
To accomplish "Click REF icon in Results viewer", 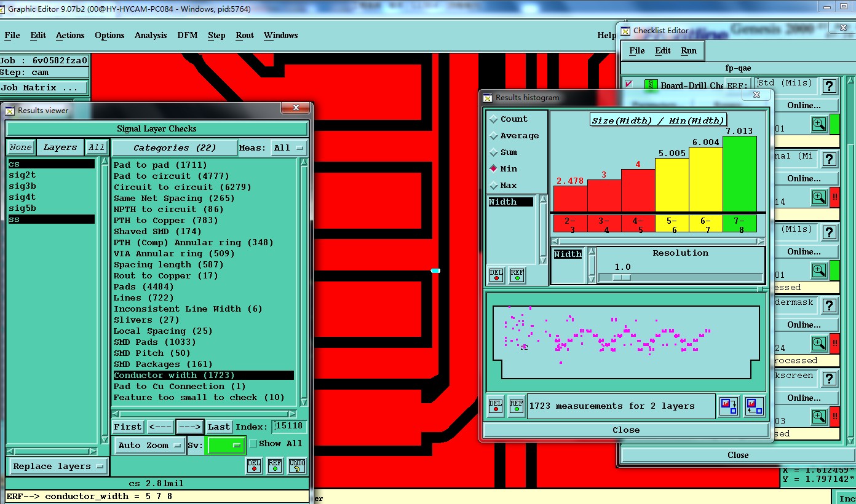I will [x=275, y=466].
